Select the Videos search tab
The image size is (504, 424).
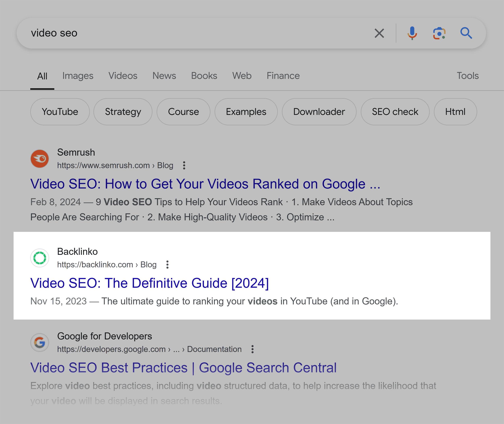(122, 76)
